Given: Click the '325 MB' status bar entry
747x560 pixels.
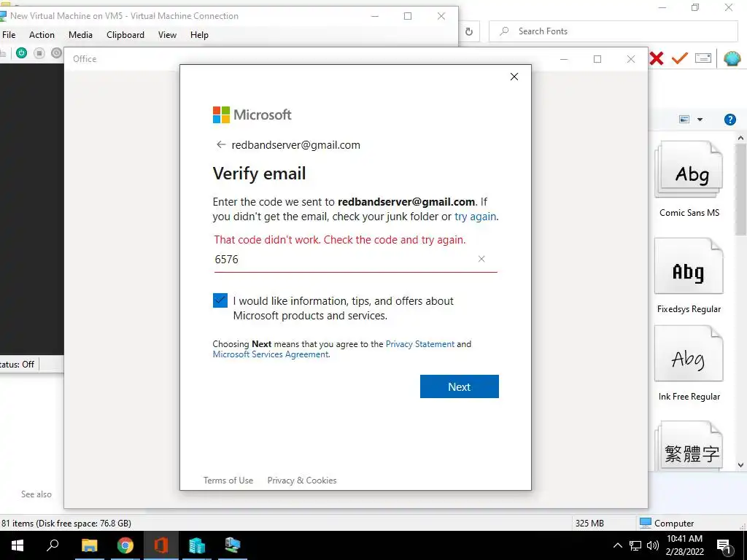Looking at the screenshot, I should 589,523.
